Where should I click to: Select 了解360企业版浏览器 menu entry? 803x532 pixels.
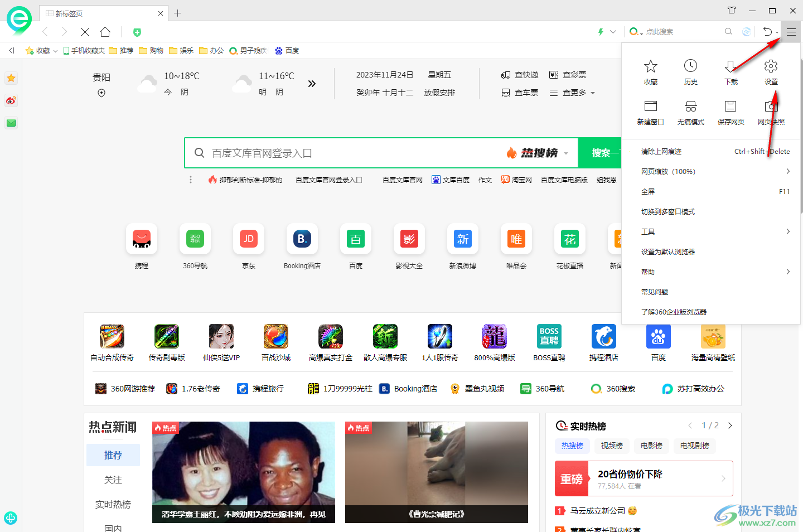point(711,312)
